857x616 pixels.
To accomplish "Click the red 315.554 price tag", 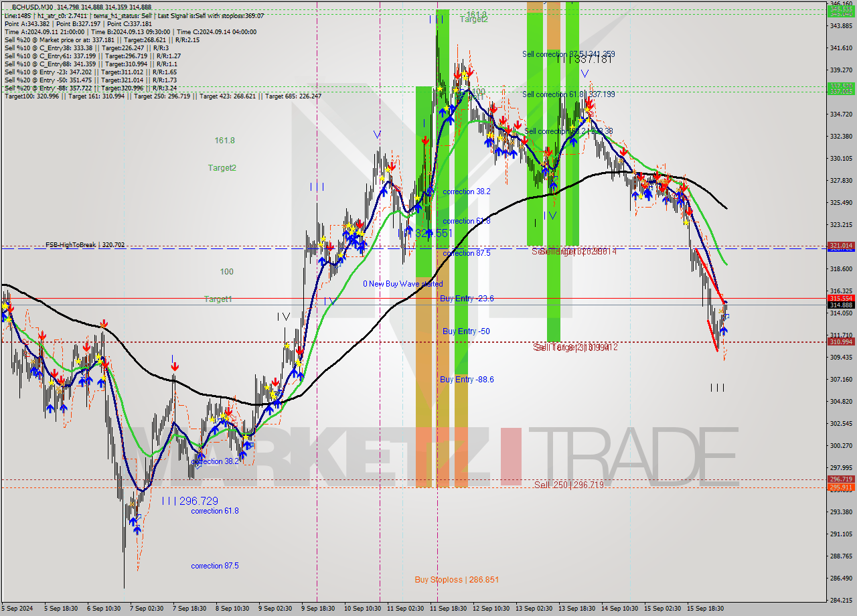I will click(841, 298).
